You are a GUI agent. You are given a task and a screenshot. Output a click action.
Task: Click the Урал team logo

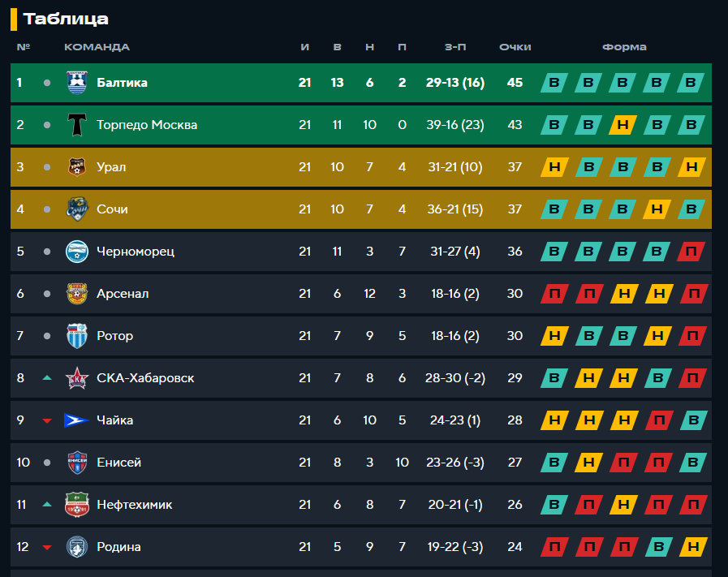77,167
